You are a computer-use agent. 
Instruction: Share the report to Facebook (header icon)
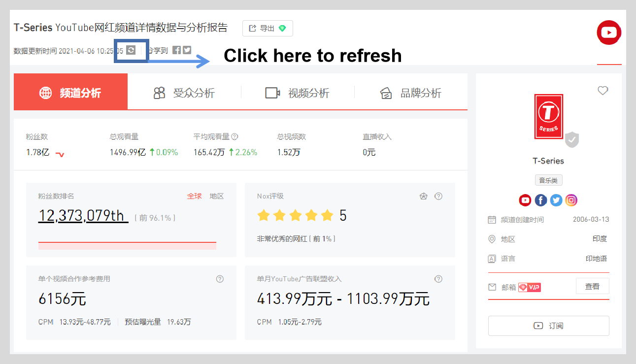[176, 50]
